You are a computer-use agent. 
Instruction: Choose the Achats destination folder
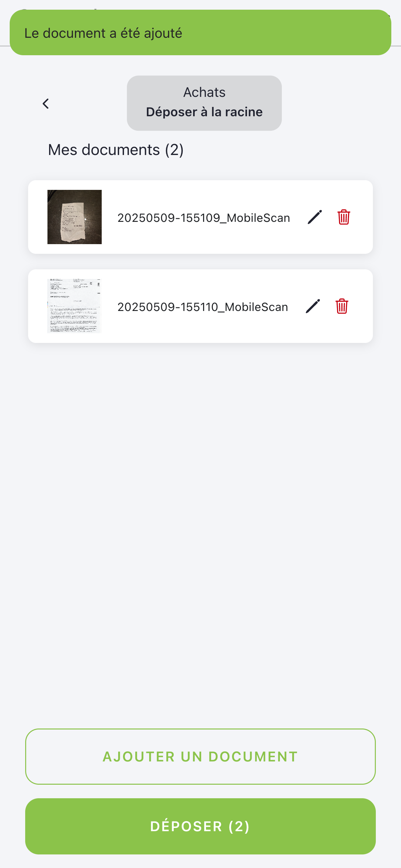[x=204, y=103]
